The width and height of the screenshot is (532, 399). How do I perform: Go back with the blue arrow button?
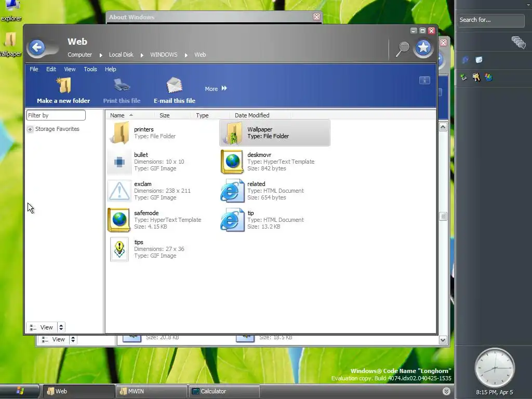point(37,47)
